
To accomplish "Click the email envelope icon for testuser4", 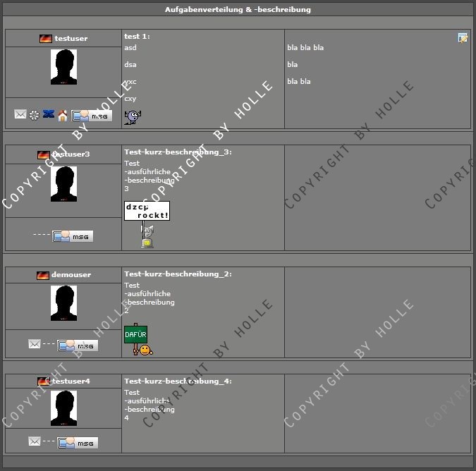I will tap(34, 441).
